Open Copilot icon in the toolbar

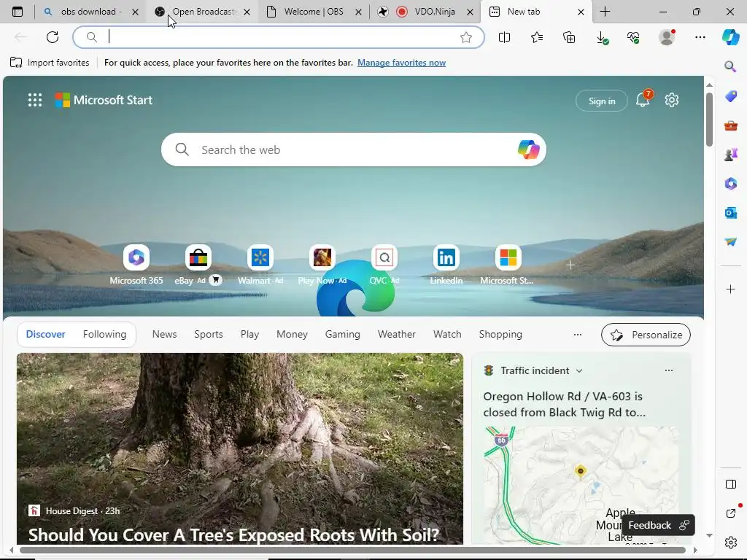pos(730,37)
